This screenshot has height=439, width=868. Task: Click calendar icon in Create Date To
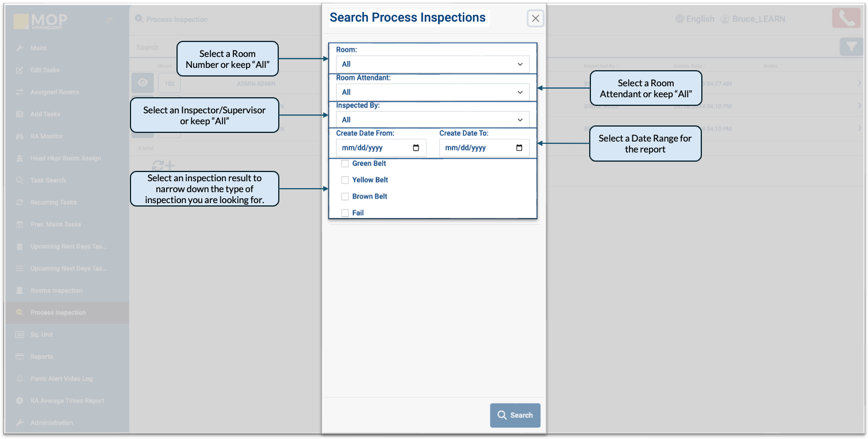coord(519,148)
